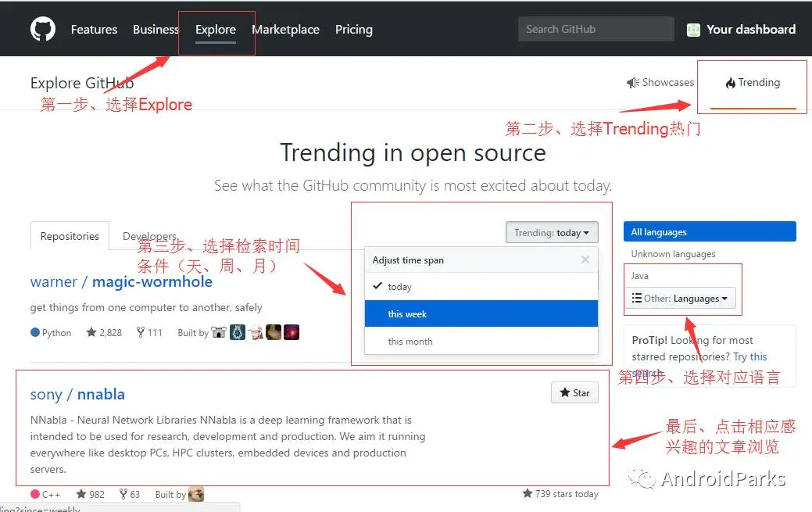Go to the Explore section
812x512 pixels.
(x=216, y=30)
